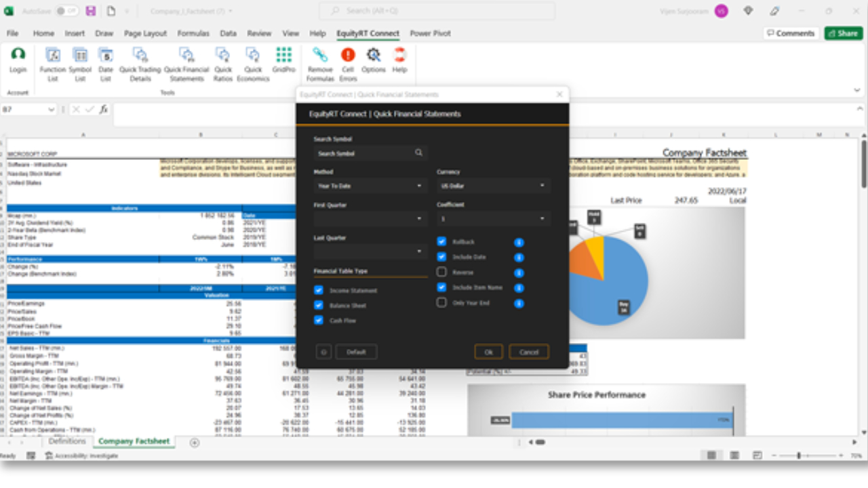Click the Default button in the dialog

(356, 352)
